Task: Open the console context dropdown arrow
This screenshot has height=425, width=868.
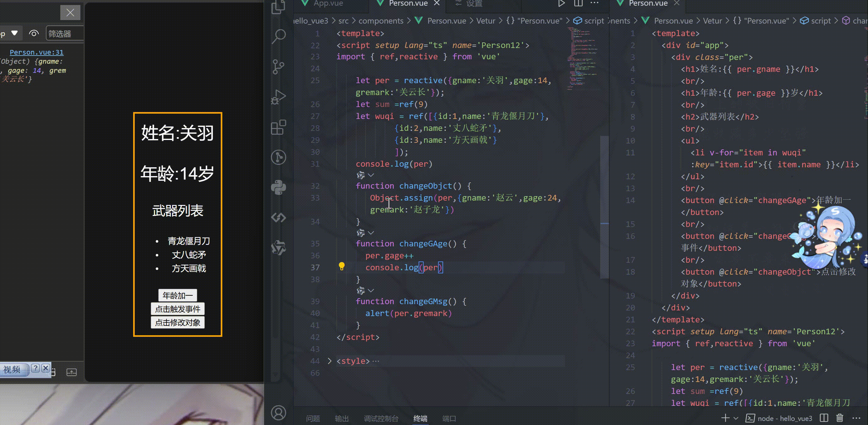Action: click(14, 33)
